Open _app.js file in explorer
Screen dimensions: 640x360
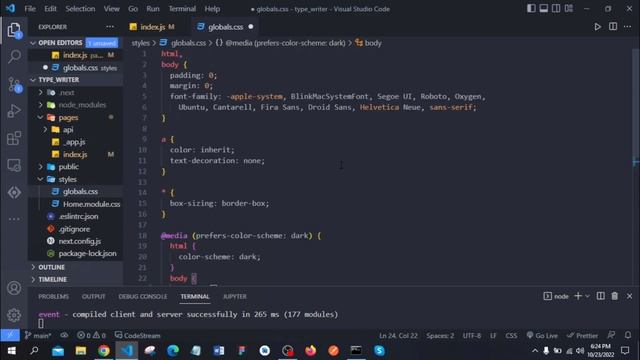[x=76, y=142]
